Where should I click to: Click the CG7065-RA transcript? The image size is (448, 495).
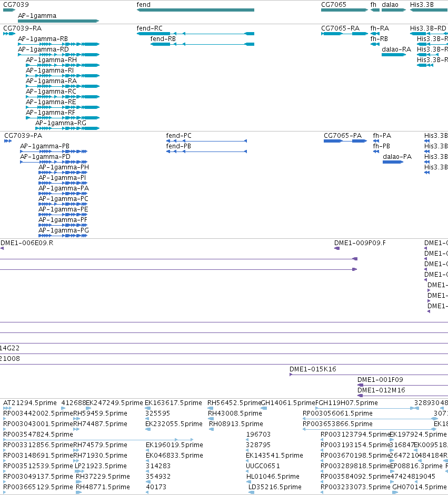point(345,34)
